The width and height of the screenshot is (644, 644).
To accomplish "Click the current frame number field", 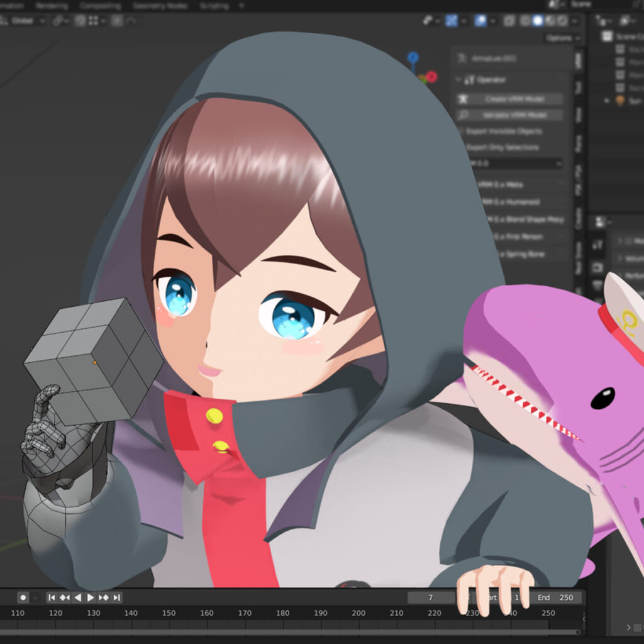I will tap(431, 597).
